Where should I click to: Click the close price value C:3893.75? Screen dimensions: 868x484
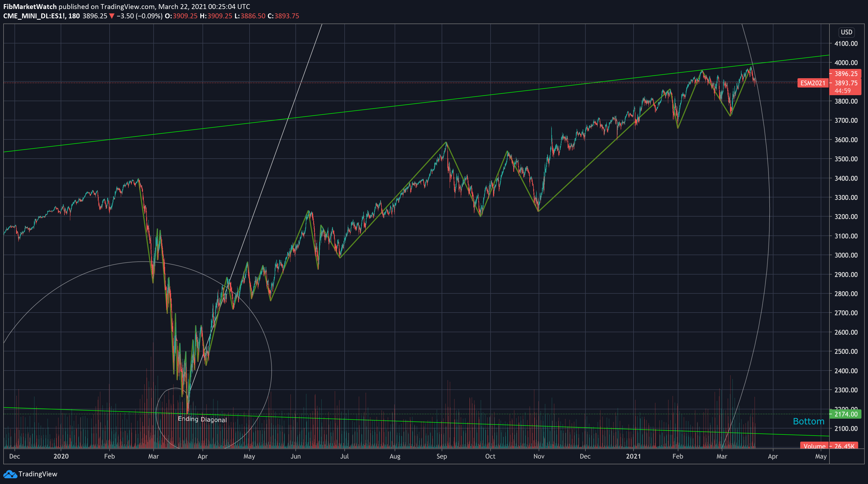(283, 16)
